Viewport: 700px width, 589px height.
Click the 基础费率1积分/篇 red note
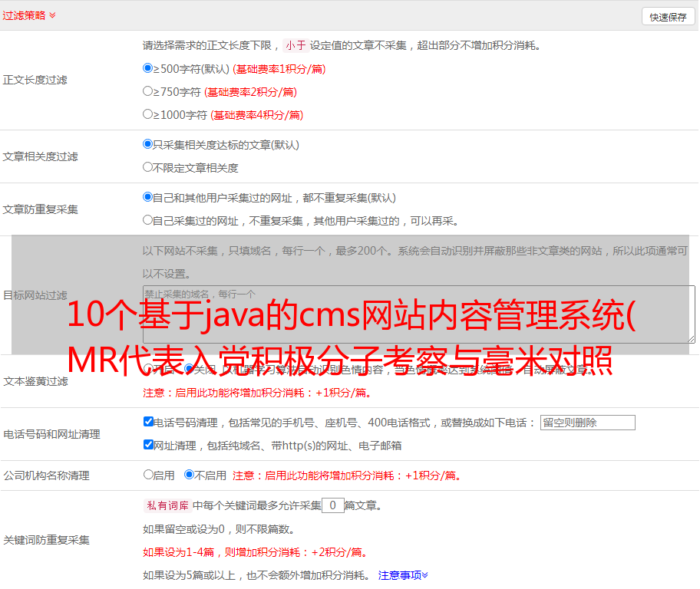point(279,69)
